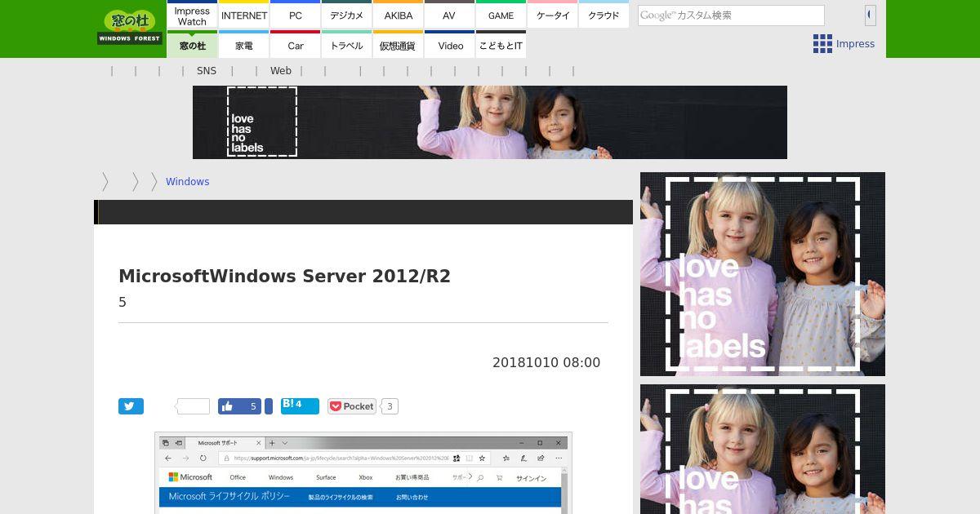Open the Car tab

point(296,46)
